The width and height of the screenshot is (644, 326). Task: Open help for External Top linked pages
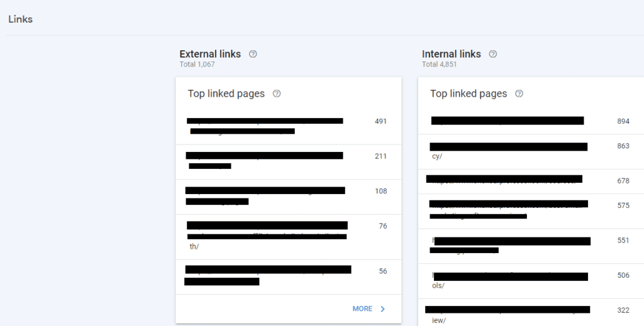277,94
